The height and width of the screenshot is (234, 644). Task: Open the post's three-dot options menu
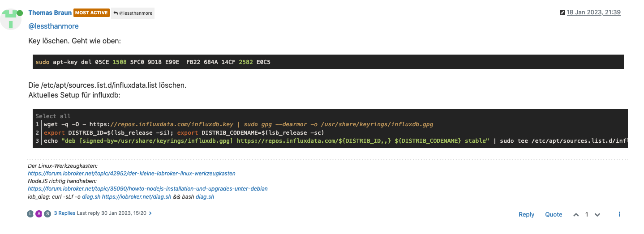tap(620, 214)
